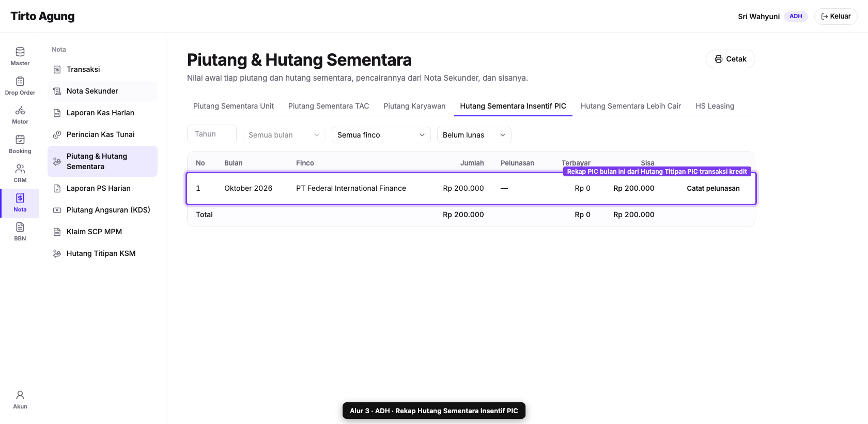This screenshot has height=424, width=868.
Task: Open Piutang & Hutang Sementara menu item
Action: tap(102, 161)
